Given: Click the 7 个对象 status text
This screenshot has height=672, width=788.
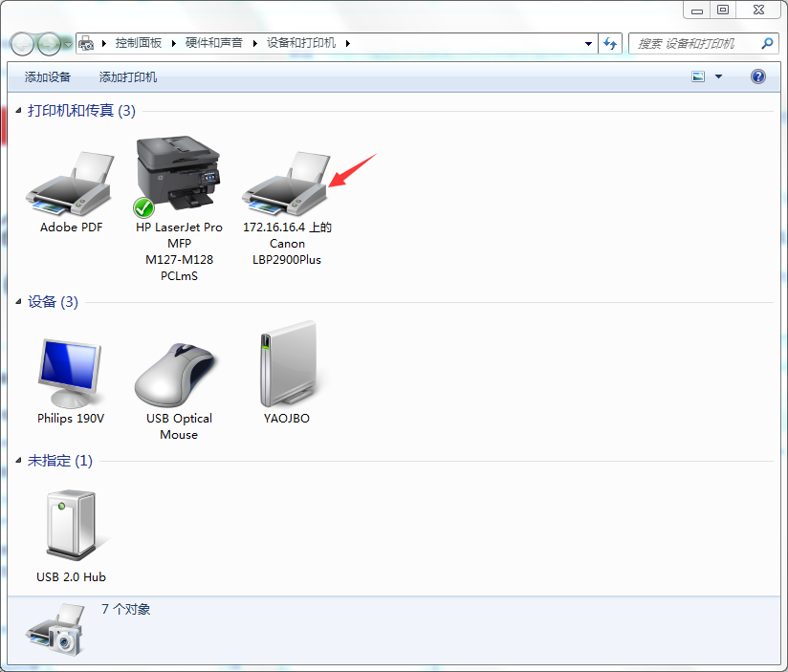Looking at the screenshot, I should (x=125, y=609).
